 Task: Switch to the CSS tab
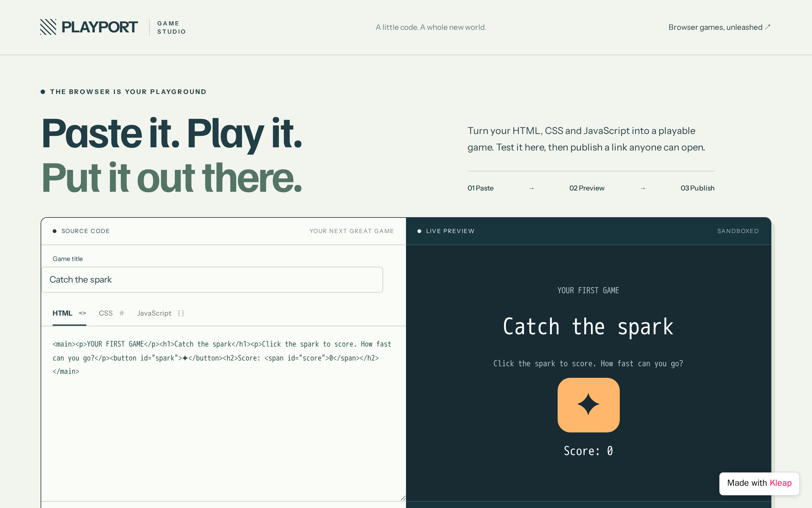(x=111, y=313)
